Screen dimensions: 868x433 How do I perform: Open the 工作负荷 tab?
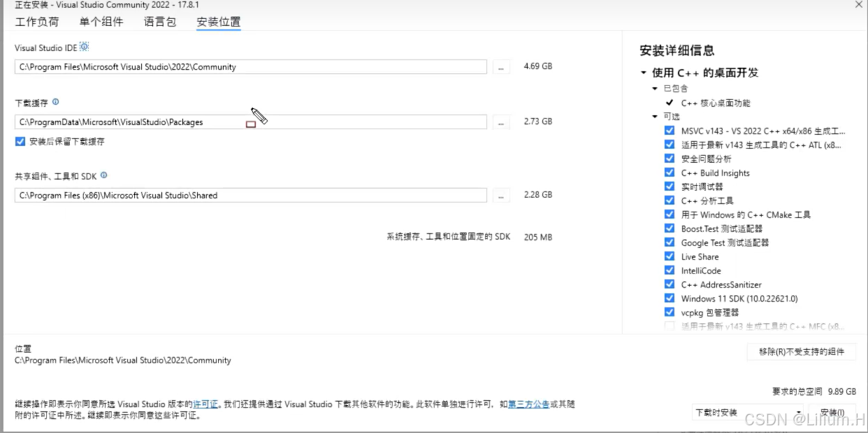pos(37,22)
